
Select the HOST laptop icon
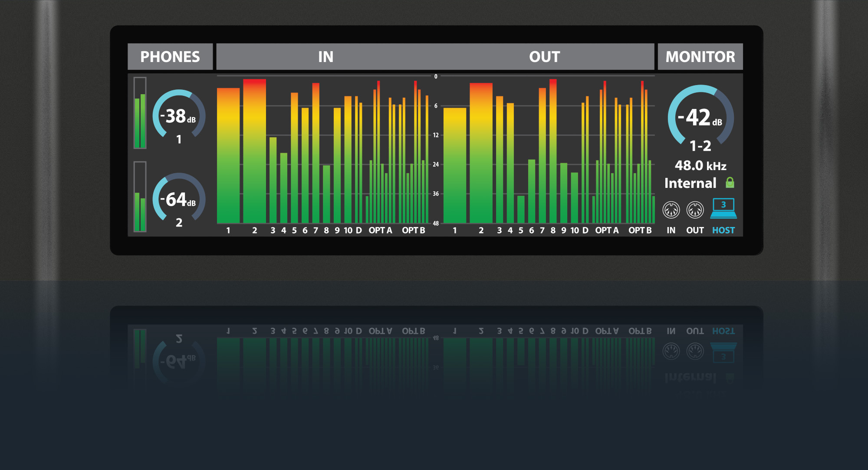click(723, 208)
